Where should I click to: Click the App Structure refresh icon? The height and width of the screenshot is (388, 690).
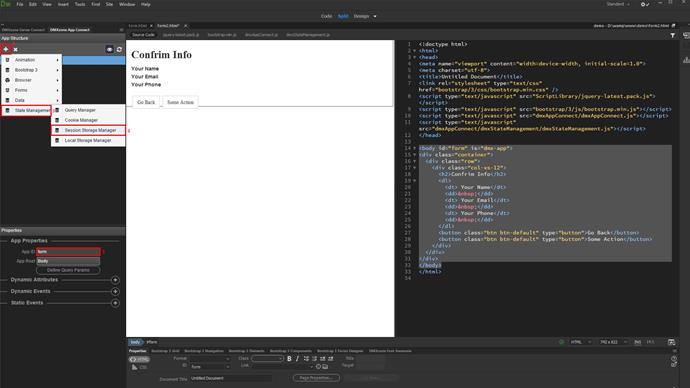click(x=119, y=49)
